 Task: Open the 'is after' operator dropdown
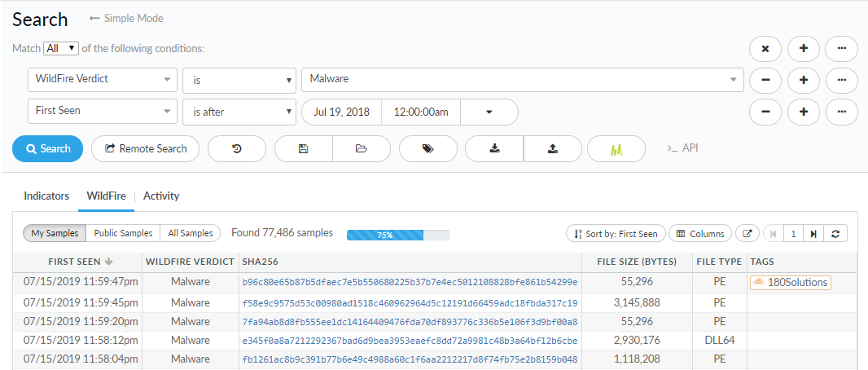click(239, 111)
